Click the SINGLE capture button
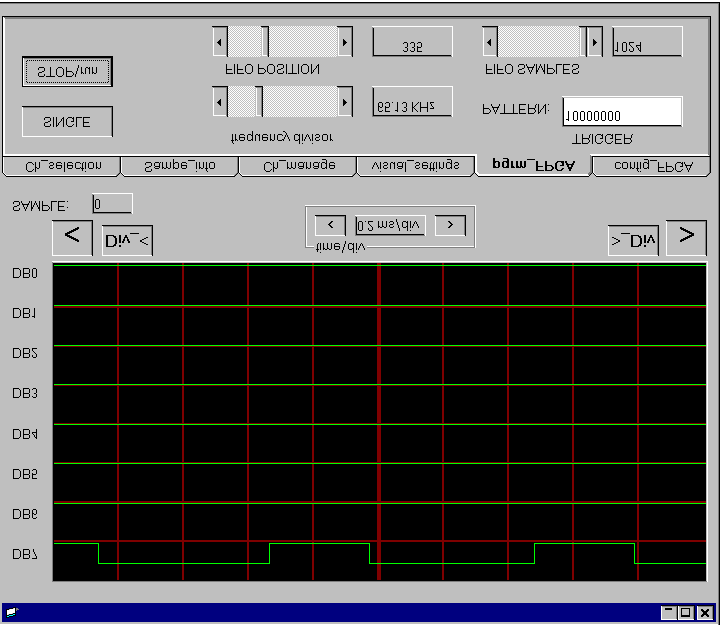The width and height of the screenshot is (722, 625). point(67,122)
